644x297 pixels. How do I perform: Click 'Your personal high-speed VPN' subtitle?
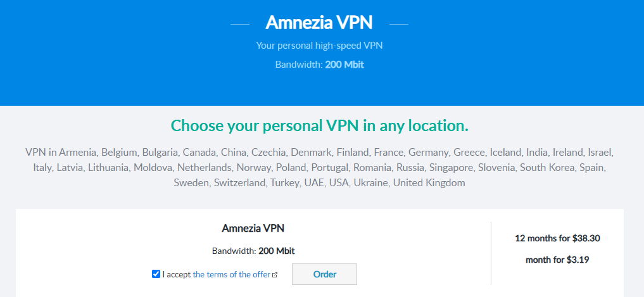pyautogui.click(x=319, y=46)
